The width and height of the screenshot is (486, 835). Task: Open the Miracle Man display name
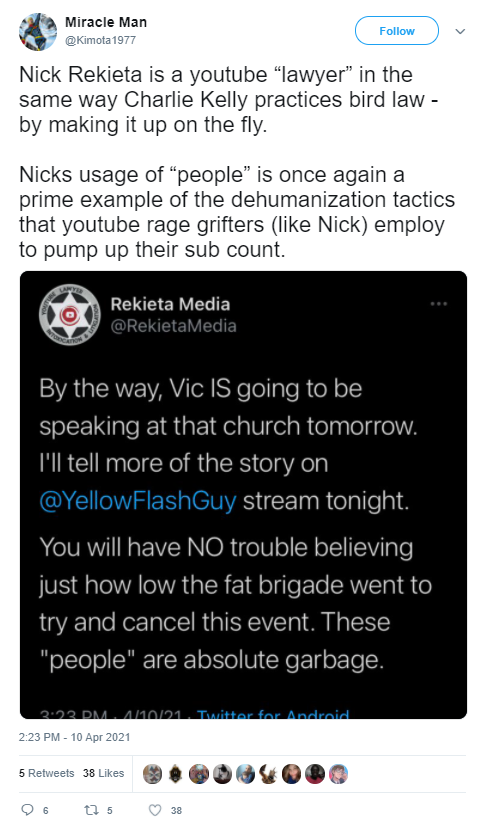tap(106, 22)
